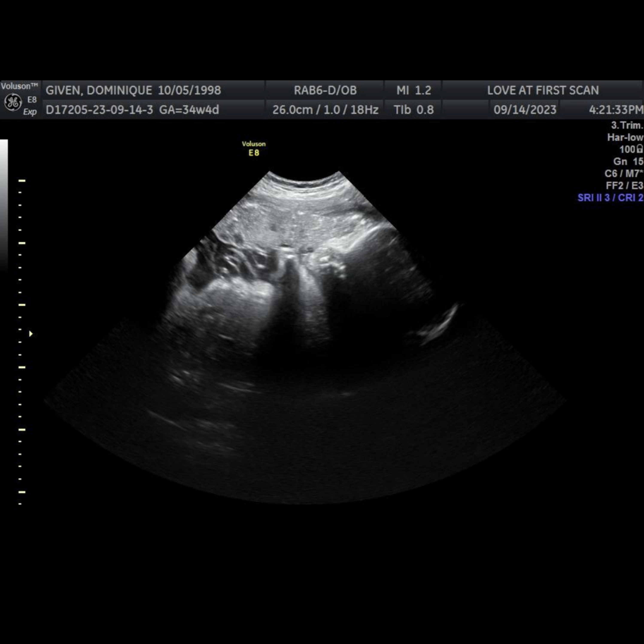
Task: Click the Gn 15 gain value
Action: coord(628,161)
